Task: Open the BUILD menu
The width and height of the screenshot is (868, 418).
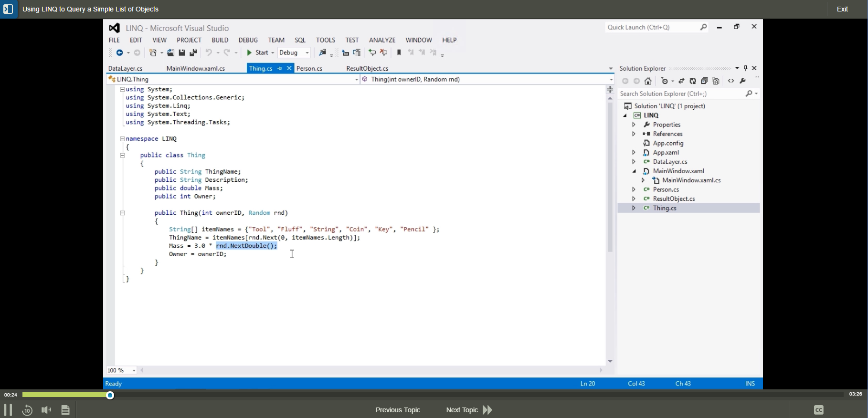Action: coord(220,40)
